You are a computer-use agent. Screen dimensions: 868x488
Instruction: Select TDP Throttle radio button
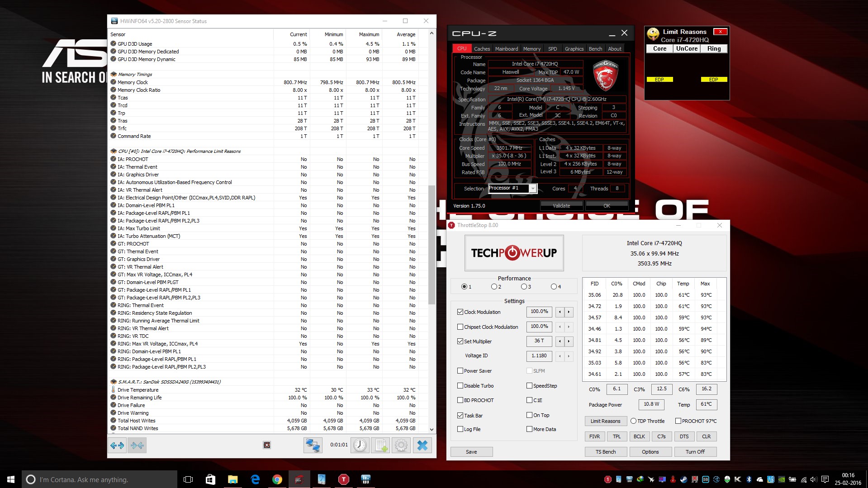click(633, 421)
